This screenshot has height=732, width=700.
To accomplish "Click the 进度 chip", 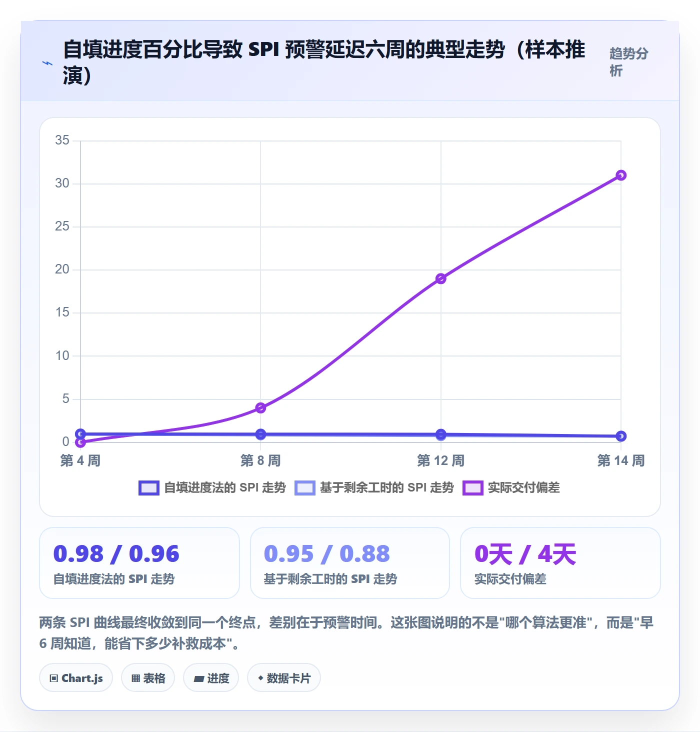I will tap(211, 678).
